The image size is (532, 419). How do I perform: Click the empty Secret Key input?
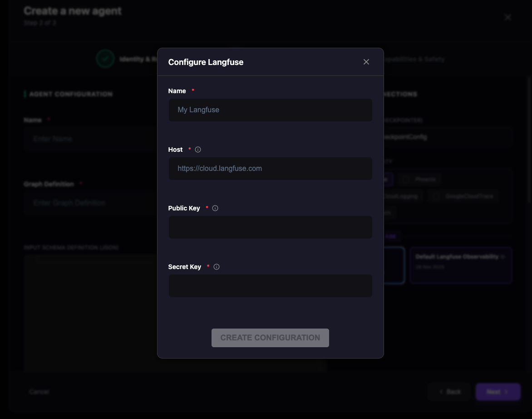point(270,286)
